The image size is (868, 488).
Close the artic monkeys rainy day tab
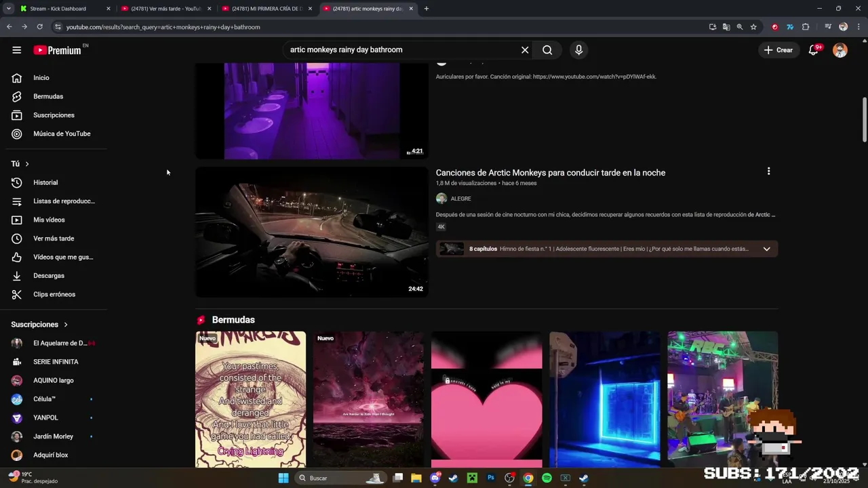click(x=411, y=9)
